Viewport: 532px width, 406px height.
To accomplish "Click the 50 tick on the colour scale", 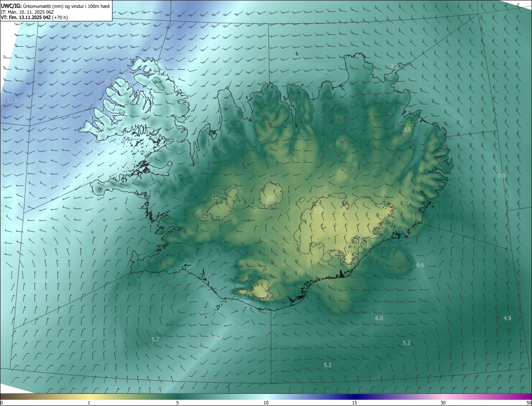I will coord(529,403).
